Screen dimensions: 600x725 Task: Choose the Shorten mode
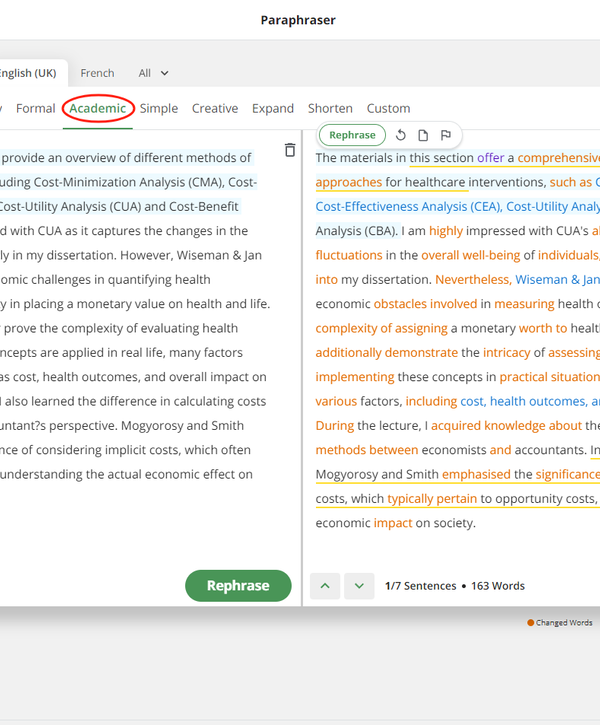[x=330, y=108]
